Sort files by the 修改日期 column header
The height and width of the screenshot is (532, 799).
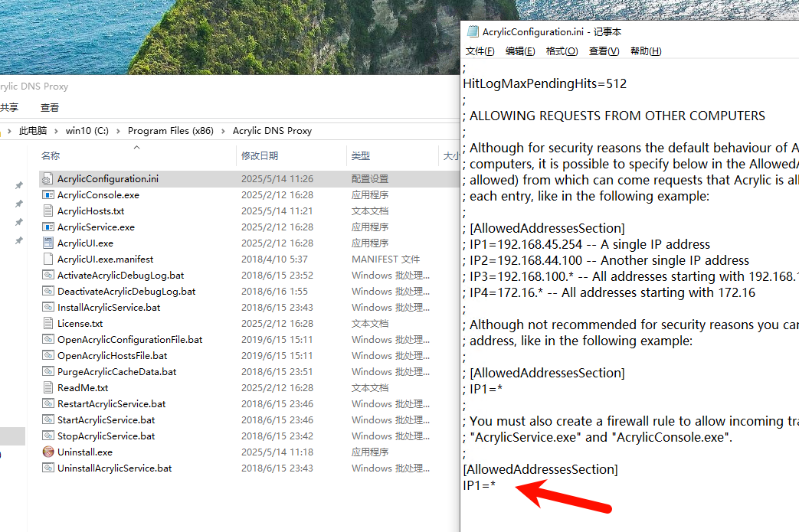(x=260, y=156)
